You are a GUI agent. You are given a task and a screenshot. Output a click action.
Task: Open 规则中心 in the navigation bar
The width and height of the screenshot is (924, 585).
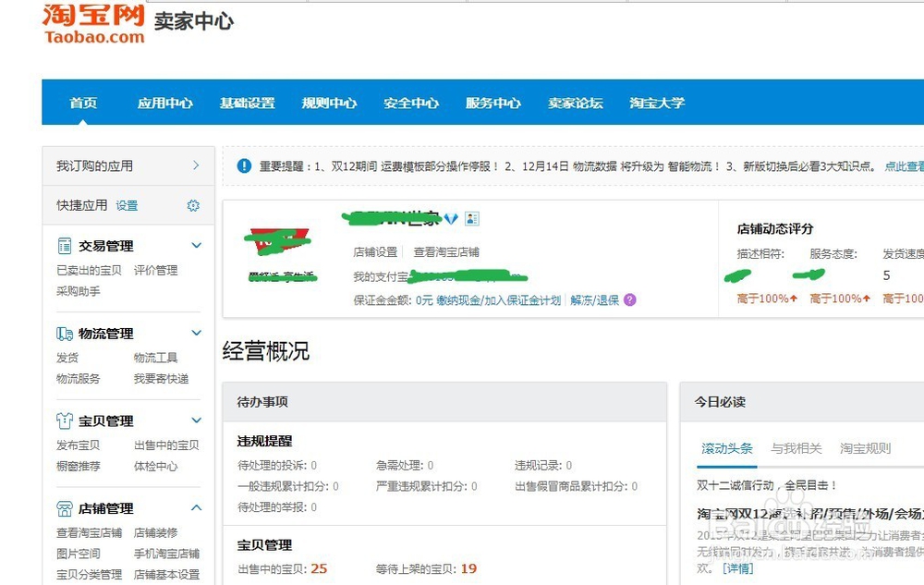click(329, 104)
